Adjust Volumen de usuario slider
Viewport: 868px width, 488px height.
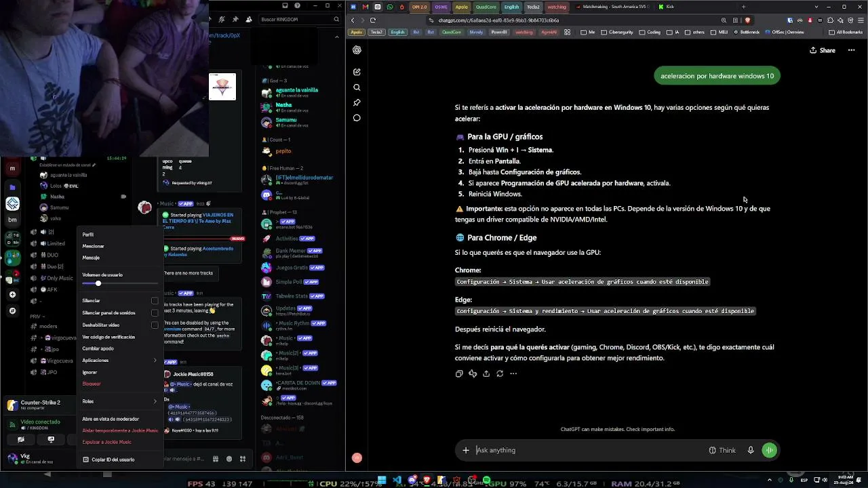[98, 283]
